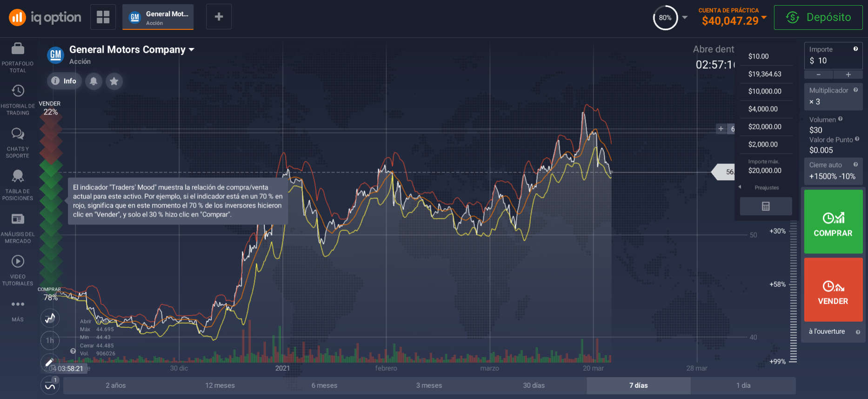Click the 80% profile completion ring
The image size is (868, 399).
665,18
